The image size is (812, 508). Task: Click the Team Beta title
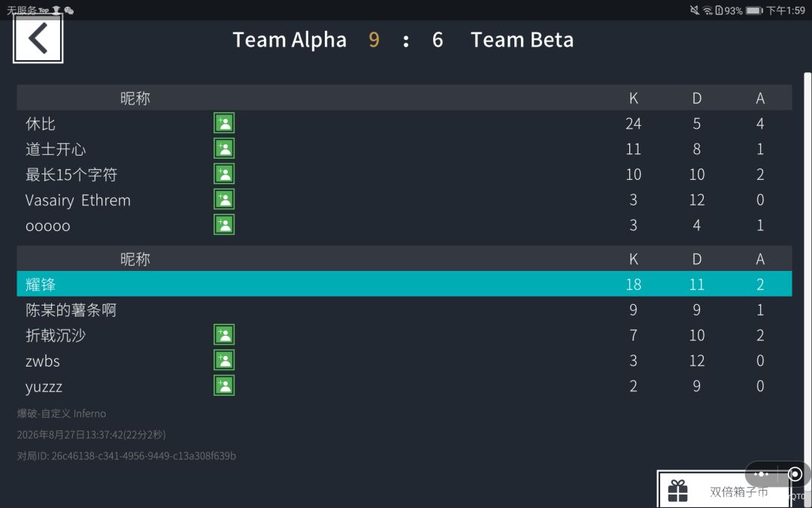[522, 40]
